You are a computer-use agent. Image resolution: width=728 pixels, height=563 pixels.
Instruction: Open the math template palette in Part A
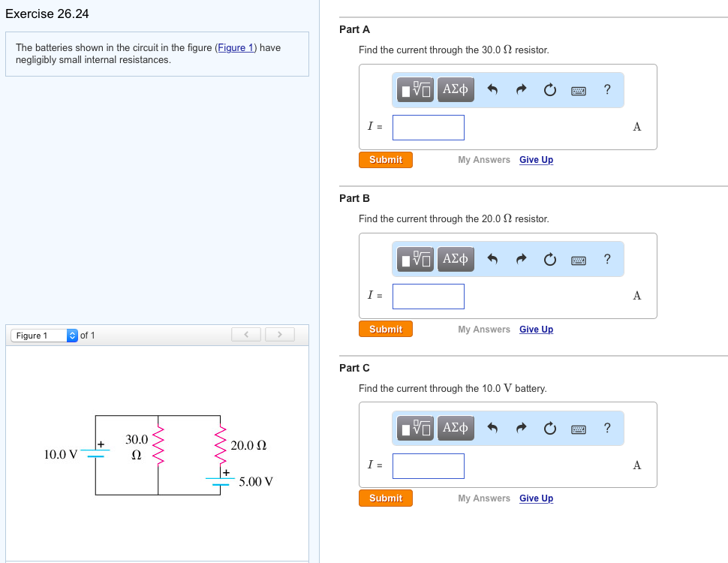414,89
